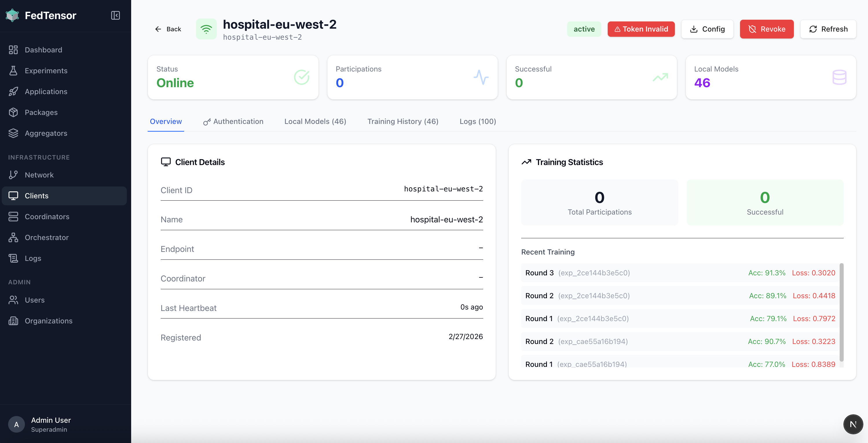The image size is (868, 443).
Task: Open Organizations via the building icon
Action: pos(13,321)
